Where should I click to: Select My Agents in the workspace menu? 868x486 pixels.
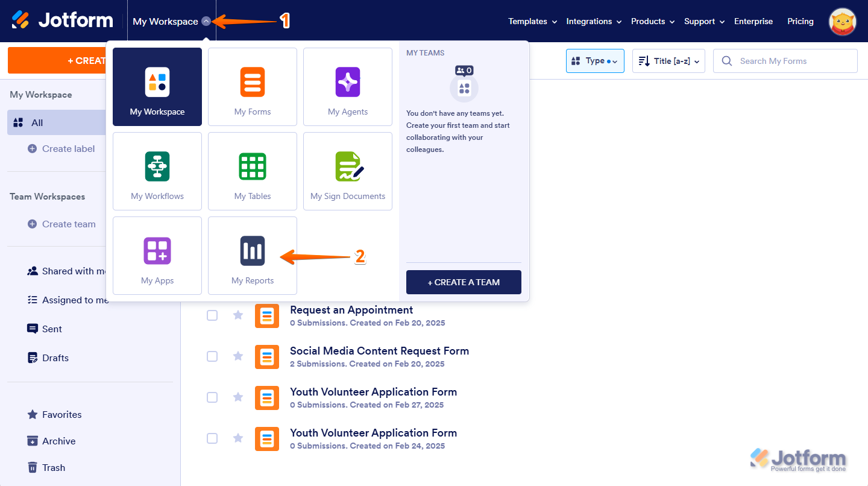[347, 87]
